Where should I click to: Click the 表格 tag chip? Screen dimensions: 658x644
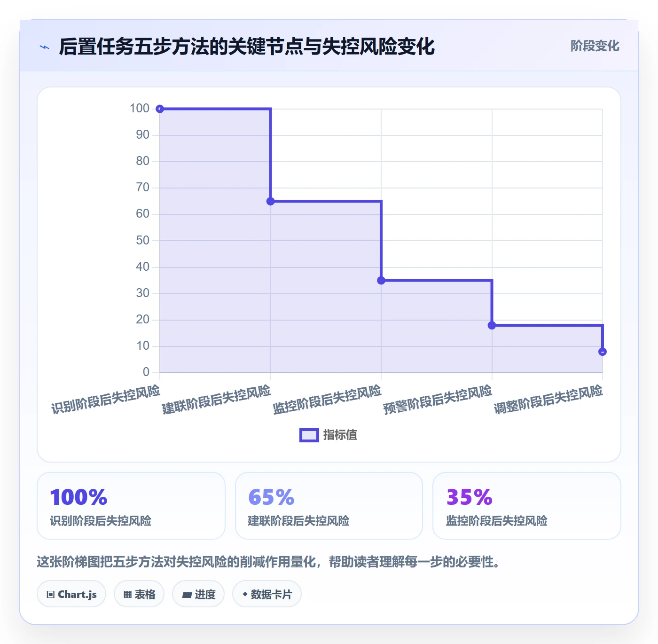pos(139,594)
